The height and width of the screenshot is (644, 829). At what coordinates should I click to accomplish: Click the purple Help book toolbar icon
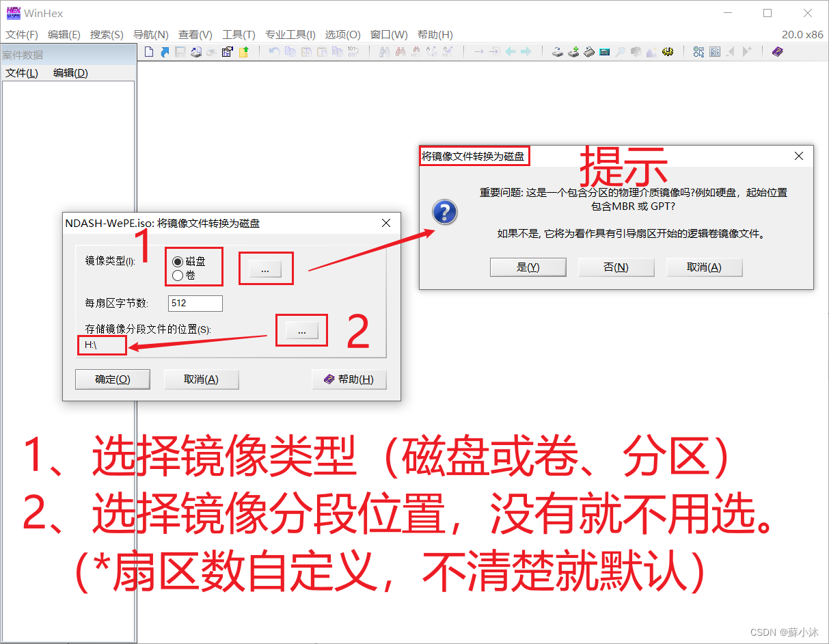point(778,52)
